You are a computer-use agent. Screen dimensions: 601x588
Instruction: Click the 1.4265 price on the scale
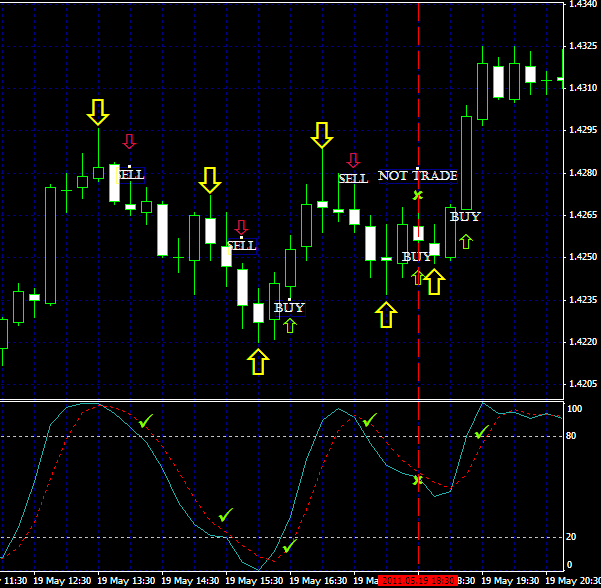(x=583, y=215)
